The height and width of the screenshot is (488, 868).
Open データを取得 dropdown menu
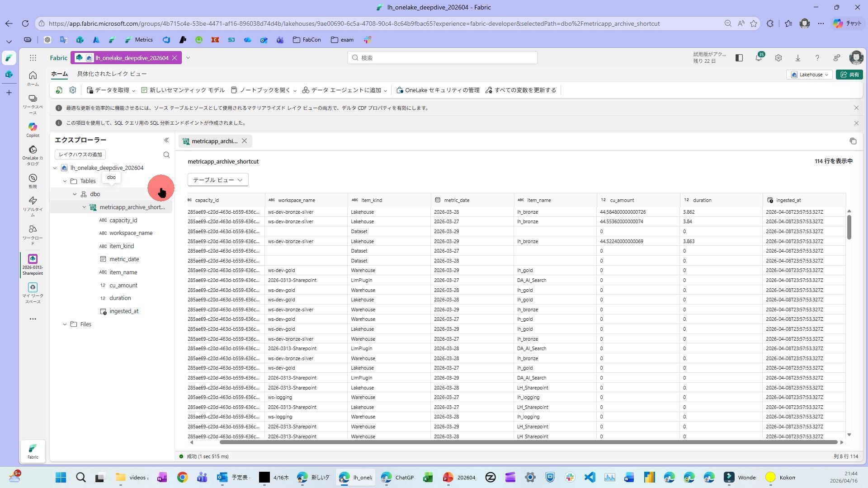[111, 90]
